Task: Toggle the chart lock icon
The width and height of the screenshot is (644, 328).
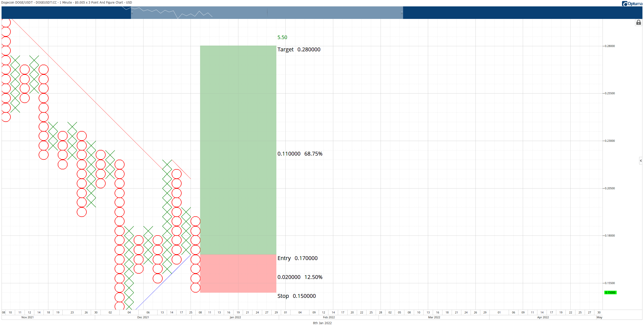Action: (x=638, y=22)
